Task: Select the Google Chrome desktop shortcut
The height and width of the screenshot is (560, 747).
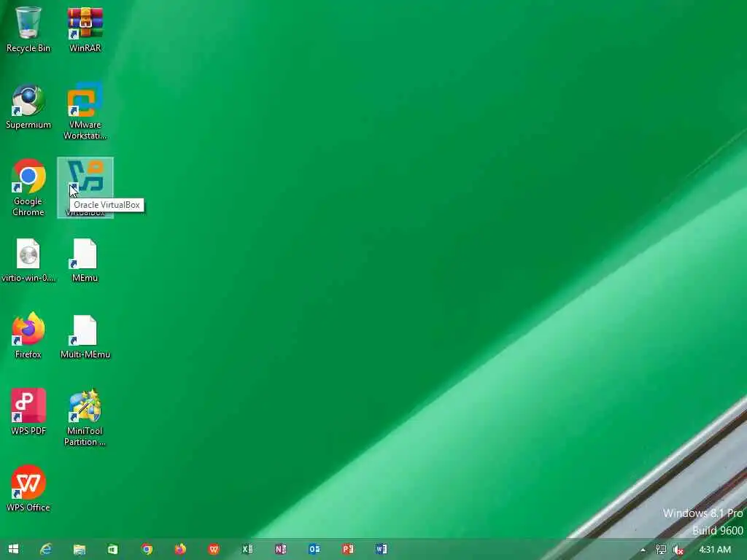Action: [28, 187]
